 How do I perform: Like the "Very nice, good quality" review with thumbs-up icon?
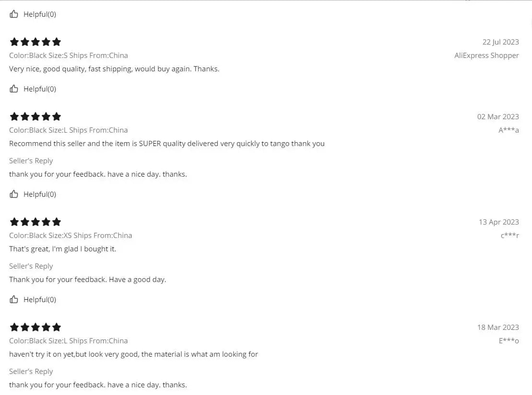(14, 89)
